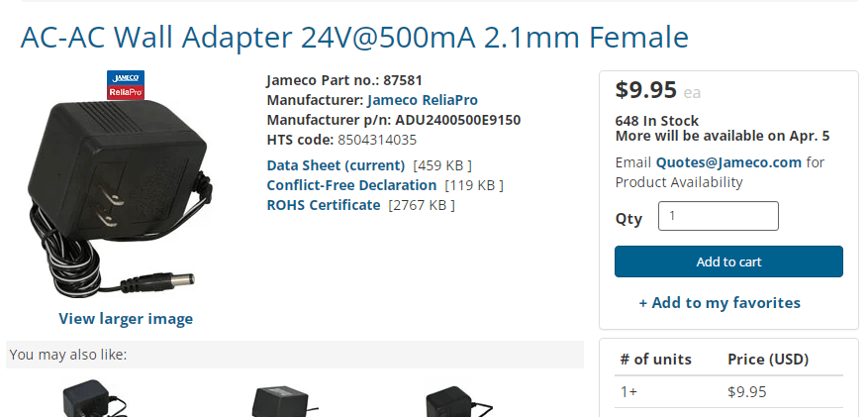The width and height of the screenshot is (868, 417).
Task: Open the Conflict-Free Declaration document
Action: [351, 185]
